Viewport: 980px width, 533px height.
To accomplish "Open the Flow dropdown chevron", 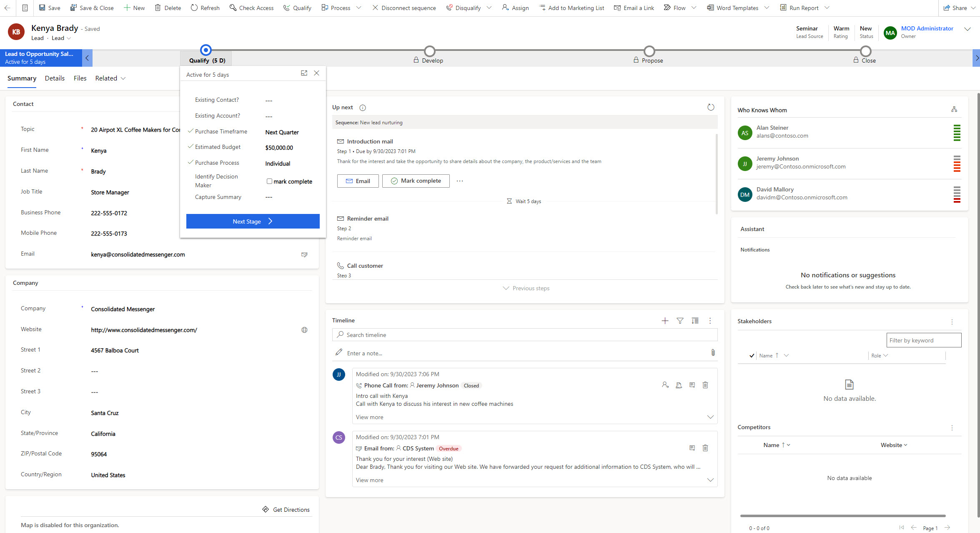I will [694, 8].
